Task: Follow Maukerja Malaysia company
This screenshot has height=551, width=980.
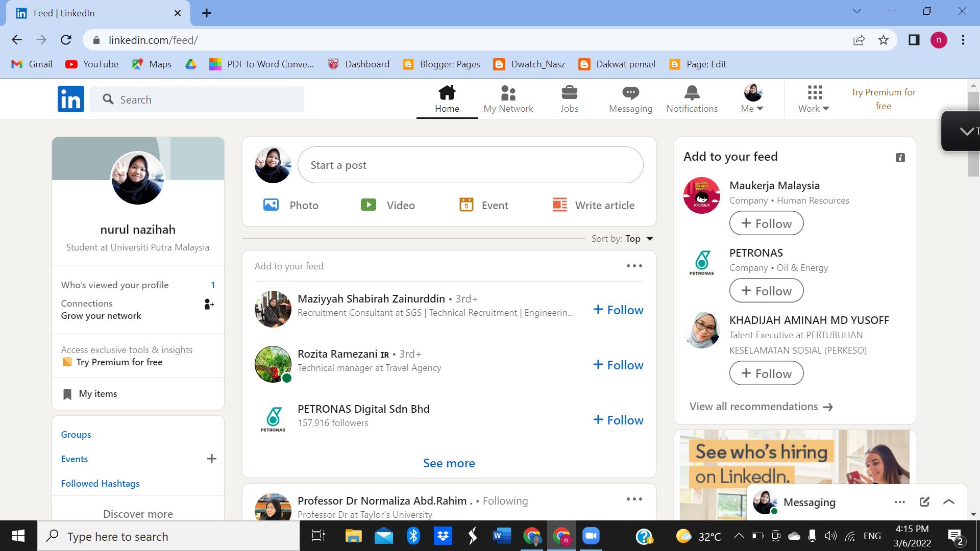Action: click(x=766, y=223)
